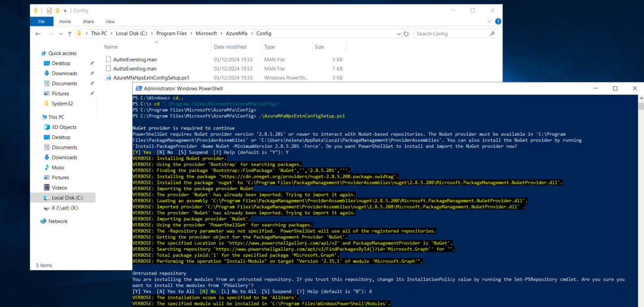
Task: Click the New Folder icon in title bar
Action: [x=57, y=10]
